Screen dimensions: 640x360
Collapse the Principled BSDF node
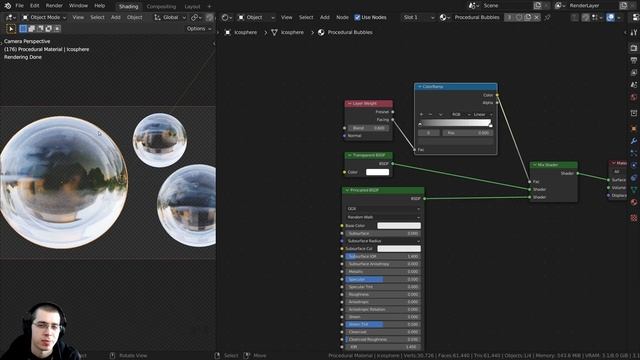pyautogui.click(x=347, y=190)
